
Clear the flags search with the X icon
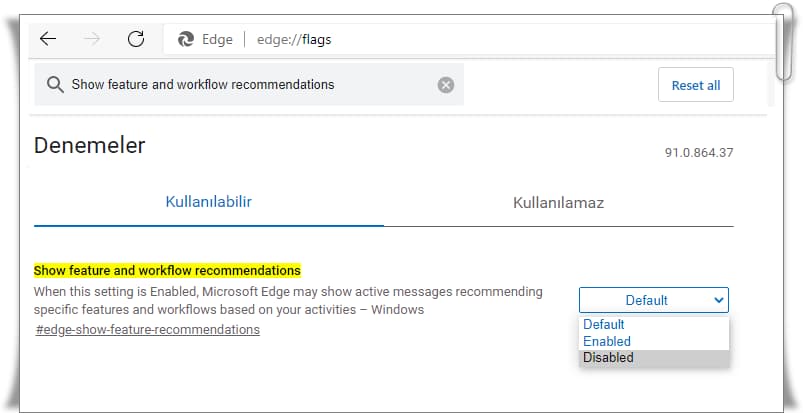(446, 85)
